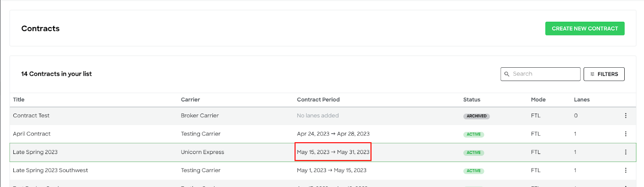644x187 pixels.
Task: Click ACTIVE badge on Late Spring 2023 Southwest
Action: click(474, 171)
